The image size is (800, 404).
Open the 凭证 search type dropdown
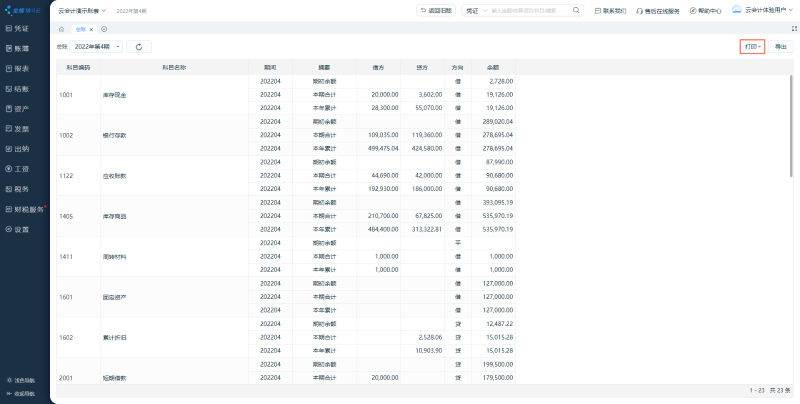(x=474, y=10)
